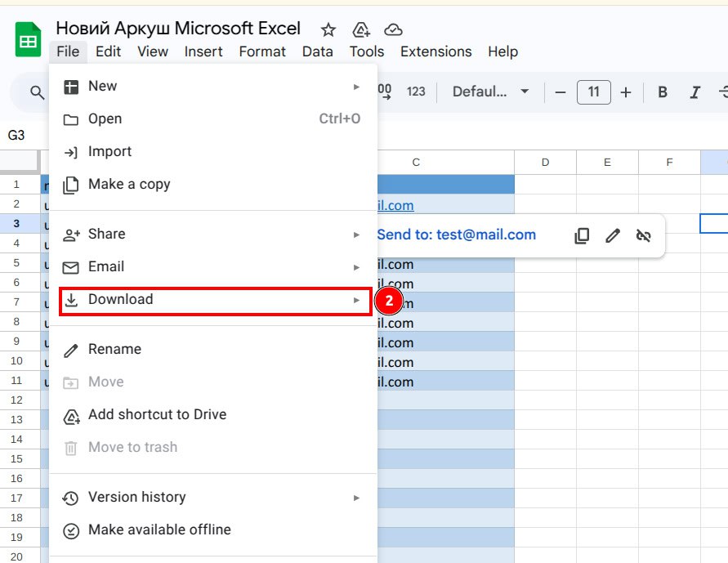728x563 pixels.
Task: Click the .com cell in row 5
Action: click(x=446, y=264)
